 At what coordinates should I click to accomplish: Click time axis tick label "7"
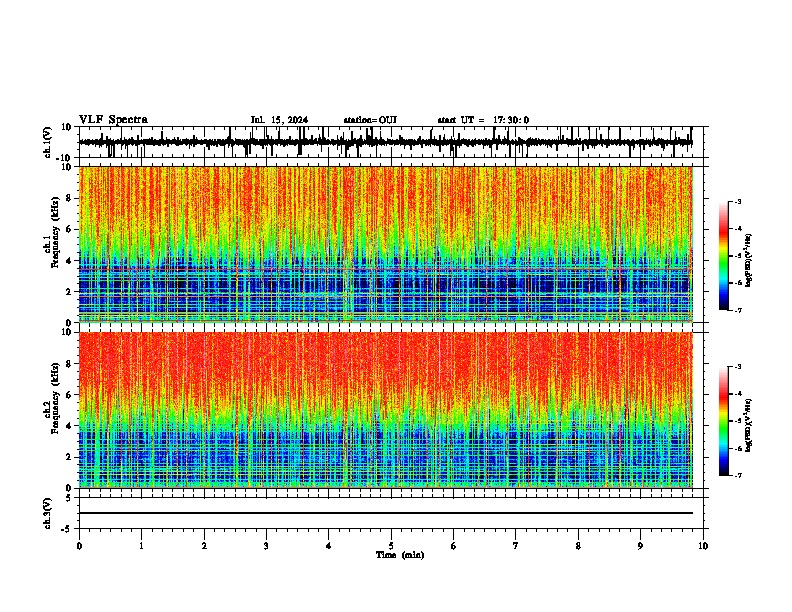[x=516, y=546]
